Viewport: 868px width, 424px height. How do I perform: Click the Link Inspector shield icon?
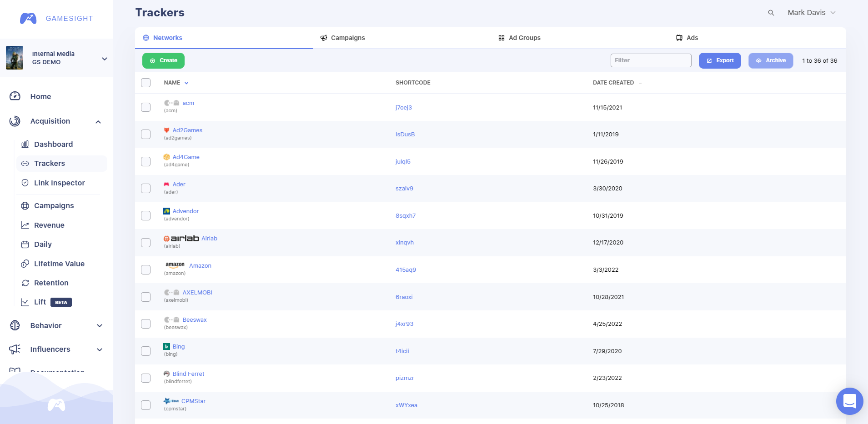pos(25,183)
